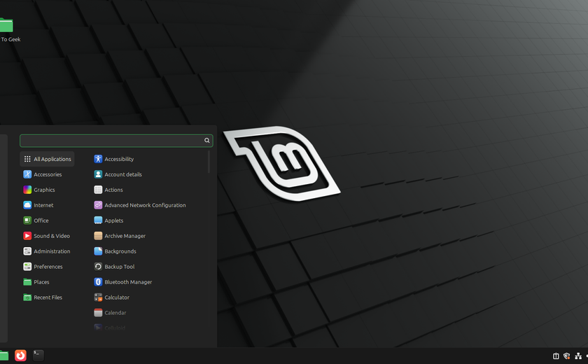
Task: Click the shield update tray icon
Action: (566, 356)
